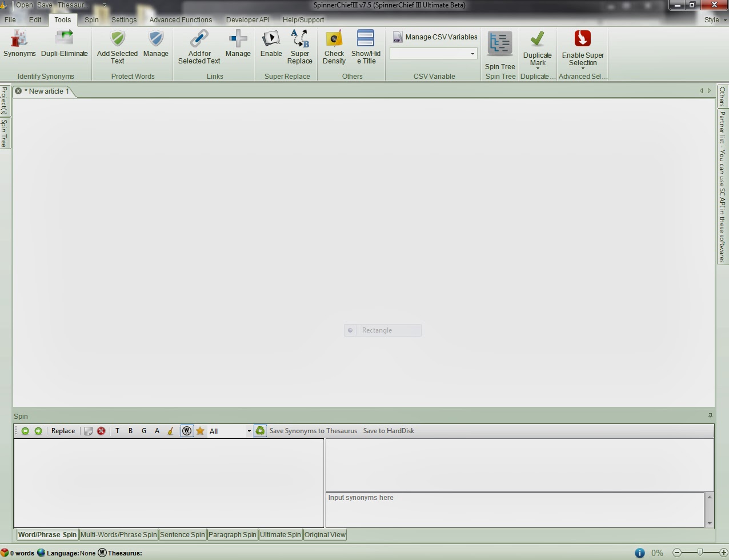The image size is (729, 560).
Task: Open Manage under Protect Words
Action: pos(155,44)
